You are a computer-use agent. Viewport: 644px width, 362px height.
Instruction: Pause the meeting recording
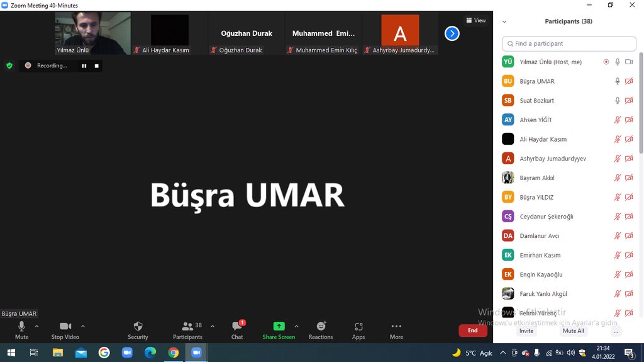point(84,65)
